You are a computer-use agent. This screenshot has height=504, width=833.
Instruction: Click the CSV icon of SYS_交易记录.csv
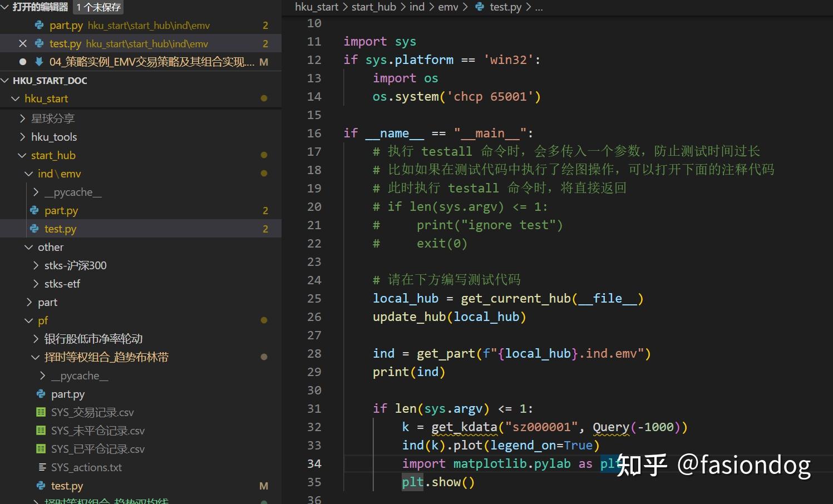point(40,412)
